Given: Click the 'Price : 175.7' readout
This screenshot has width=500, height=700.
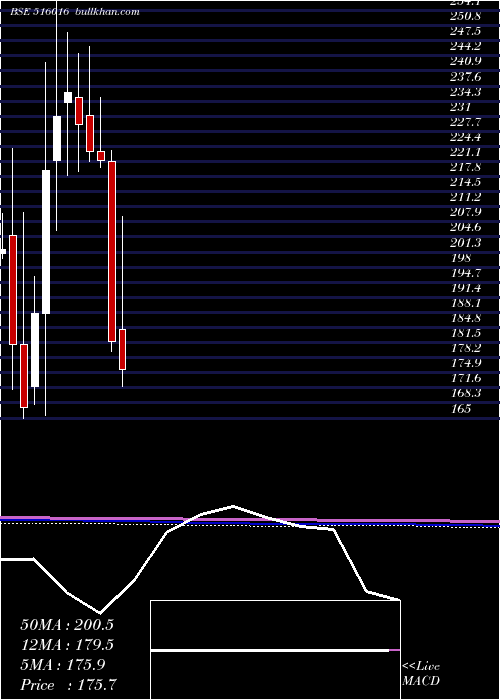Looking at the screenshot, I should 69,685.
